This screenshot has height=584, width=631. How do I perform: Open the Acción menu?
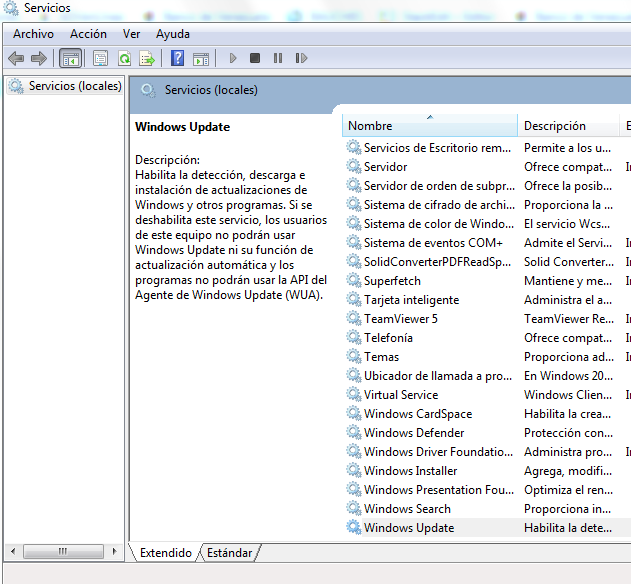tap(88, 34)
